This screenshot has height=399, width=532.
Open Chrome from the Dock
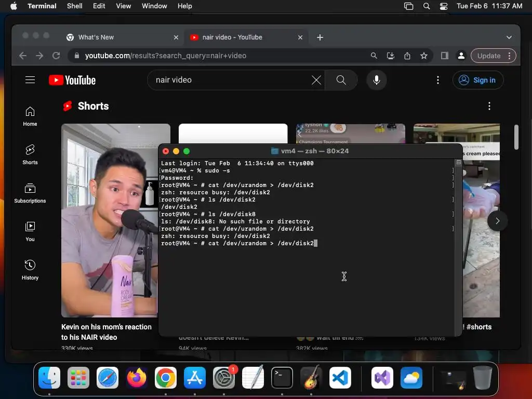pyautogui.click(x=166, y=378)
